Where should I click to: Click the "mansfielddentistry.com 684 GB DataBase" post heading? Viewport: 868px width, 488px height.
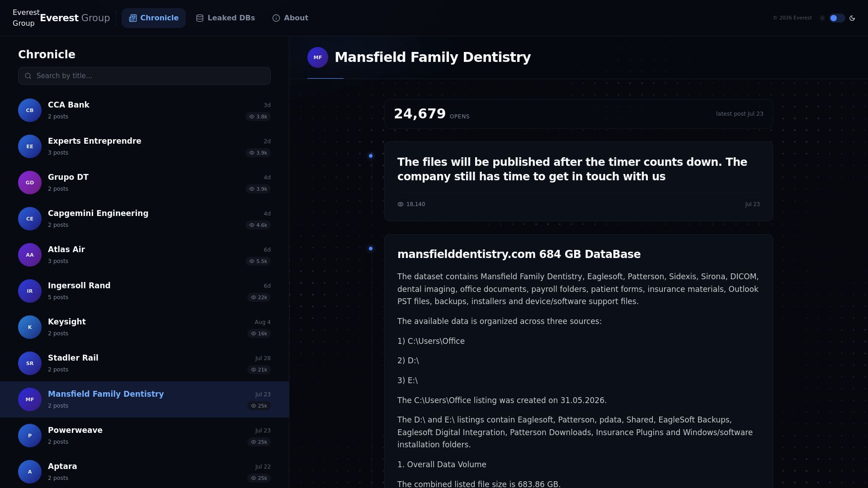click(519, 254)
